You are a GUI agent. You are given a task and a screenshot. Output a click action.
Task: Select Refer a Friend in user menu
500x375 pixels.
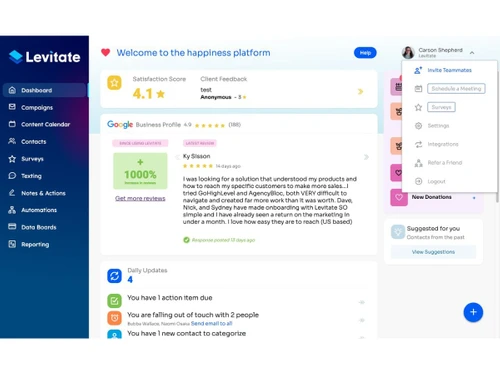tap(445, 163)
